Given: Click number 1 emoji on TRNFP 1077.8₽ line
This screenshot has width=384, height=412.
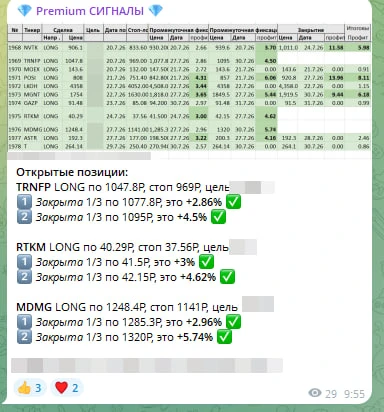Looking at the screenshot, I should tap(24, 202).
